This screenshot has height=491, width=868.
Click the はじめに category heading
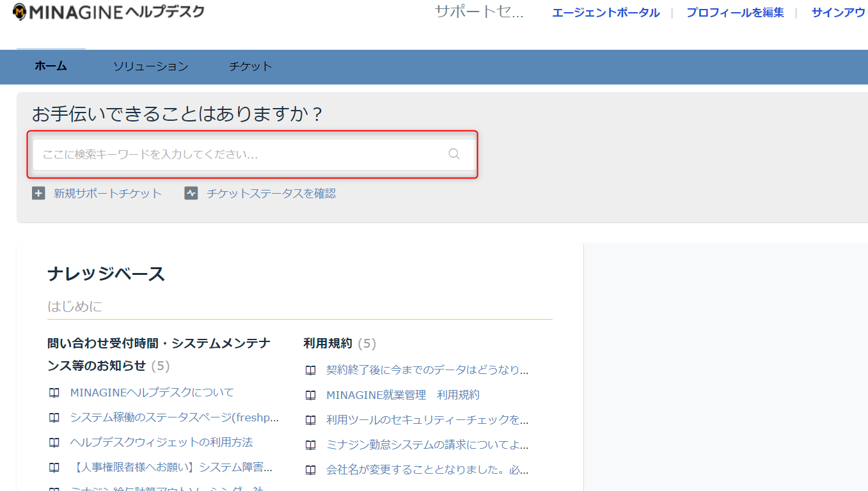(75, 307)
